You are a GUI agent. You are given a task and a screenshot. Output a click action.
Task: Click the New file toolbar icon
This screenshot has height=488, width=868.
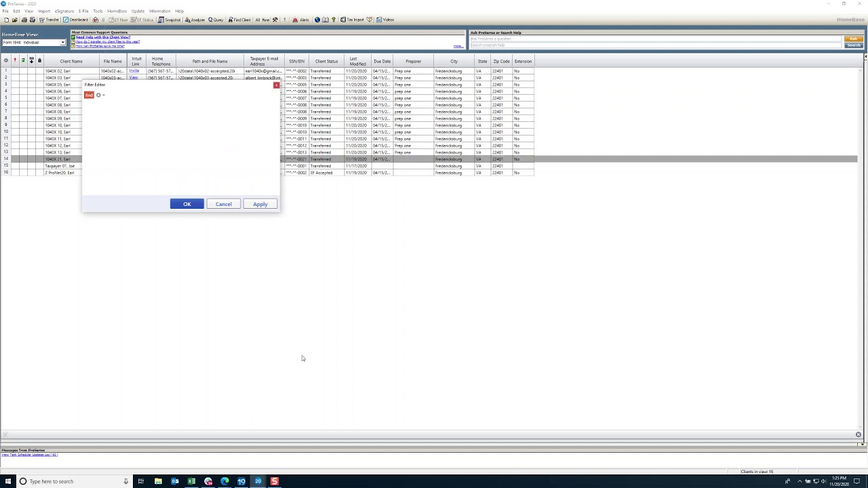tap(6, 20)
